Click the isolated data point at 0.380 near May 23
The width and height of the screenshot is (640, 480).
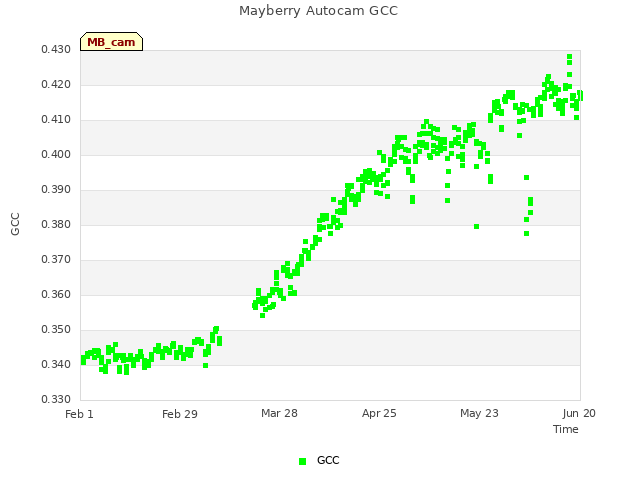[x=476, y=227]
